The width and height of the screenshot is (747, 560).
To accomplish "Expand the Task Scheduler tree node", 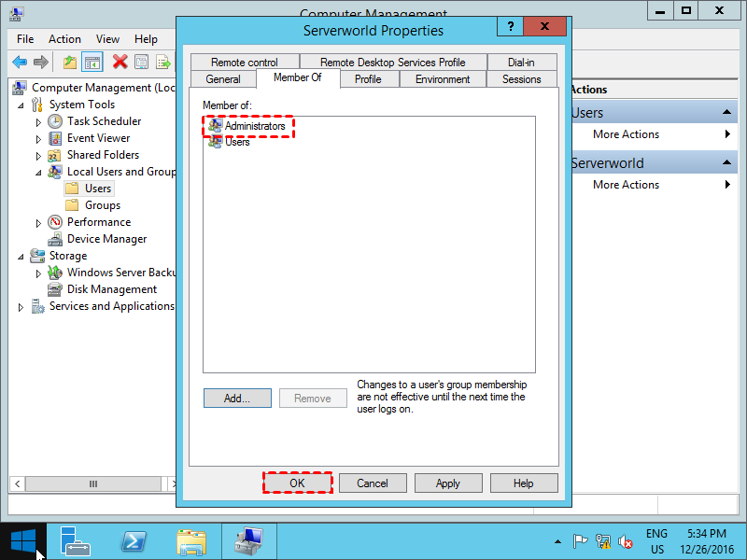I will (38, 123).
